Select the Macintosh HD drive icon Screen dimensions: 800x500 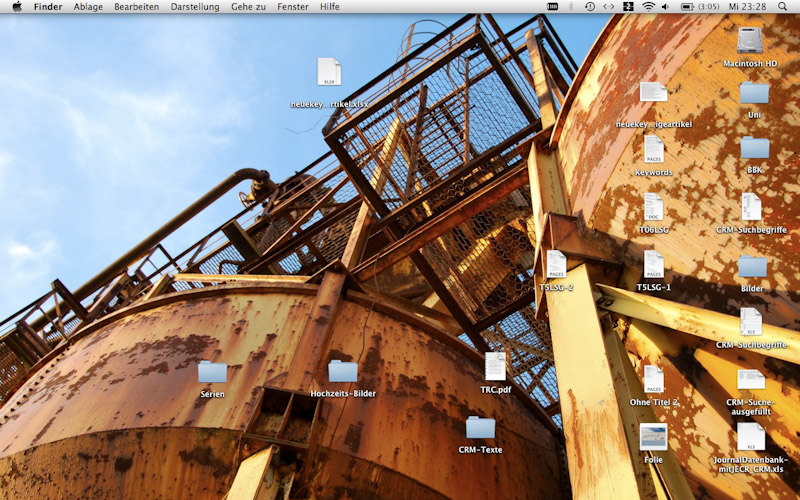750,40
